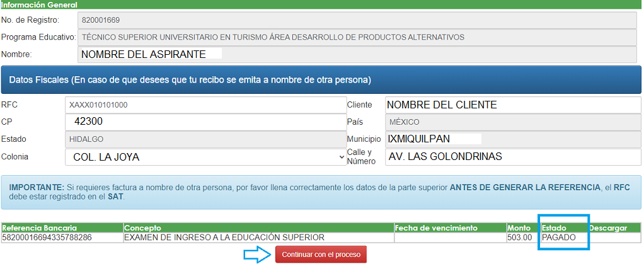Click the IMPORTANTE notice text
This screenshot has width=644, height=269.
[321, 192]
